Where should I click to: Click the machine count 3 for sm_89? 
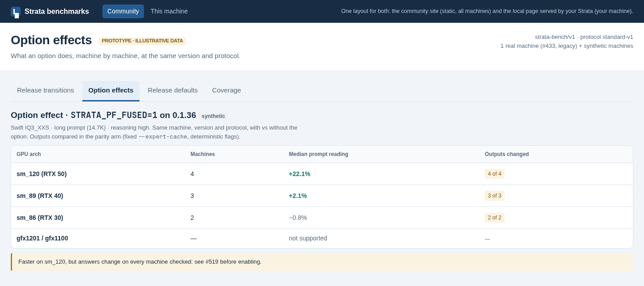[192, 196]
